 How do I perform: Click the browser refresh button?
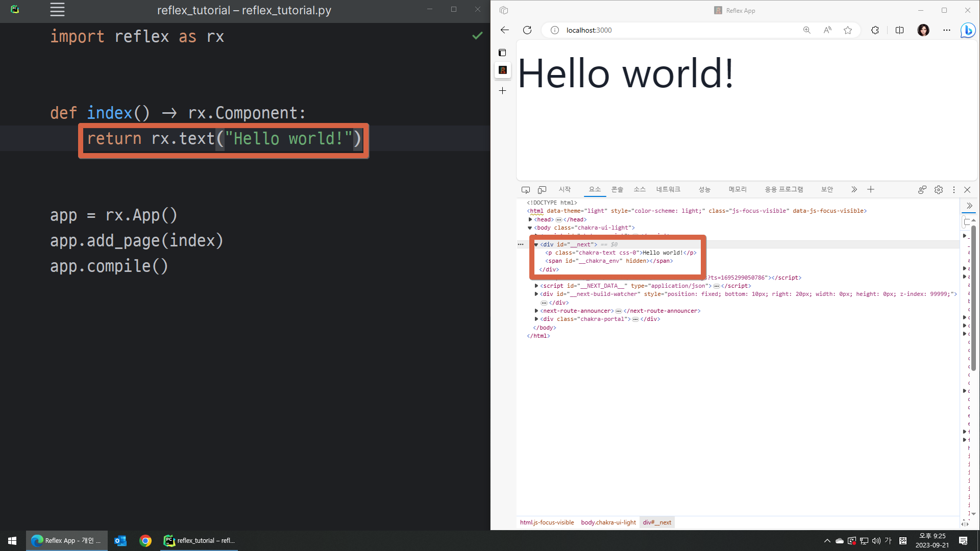click(x=527, y=30)
